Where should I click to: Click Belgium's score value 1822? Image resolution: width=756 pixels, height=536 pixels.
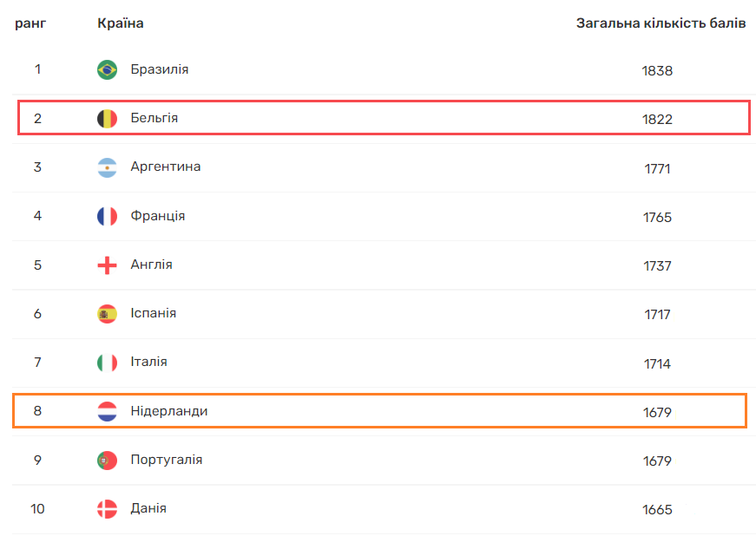(657, 120)
